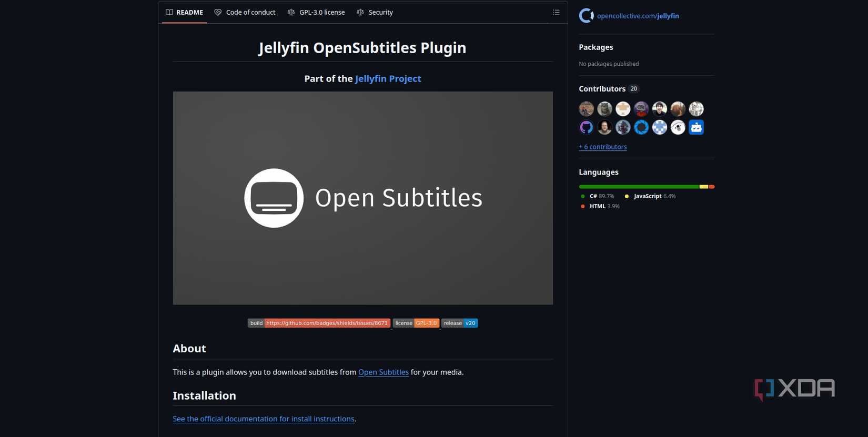This screenshot has height=437, width=868.
Task: Show the + 6 contributors link
Action: tap(603, 147)
